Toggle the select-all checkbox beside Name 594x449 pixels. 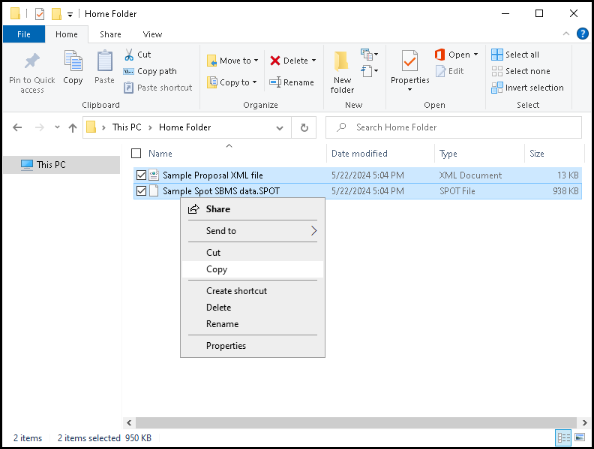coord(136,153)
